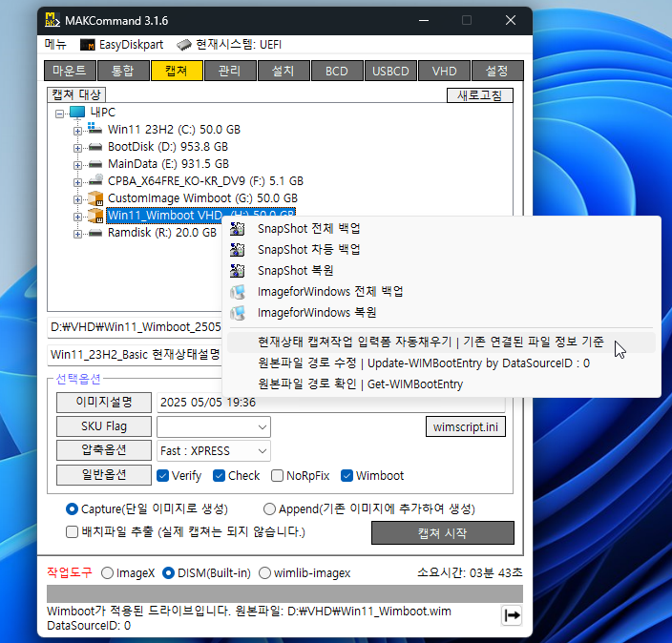
Task: Click the image description field with 2025 05/05 19:36
Action: pyautogui.click(x=331, y=403)
